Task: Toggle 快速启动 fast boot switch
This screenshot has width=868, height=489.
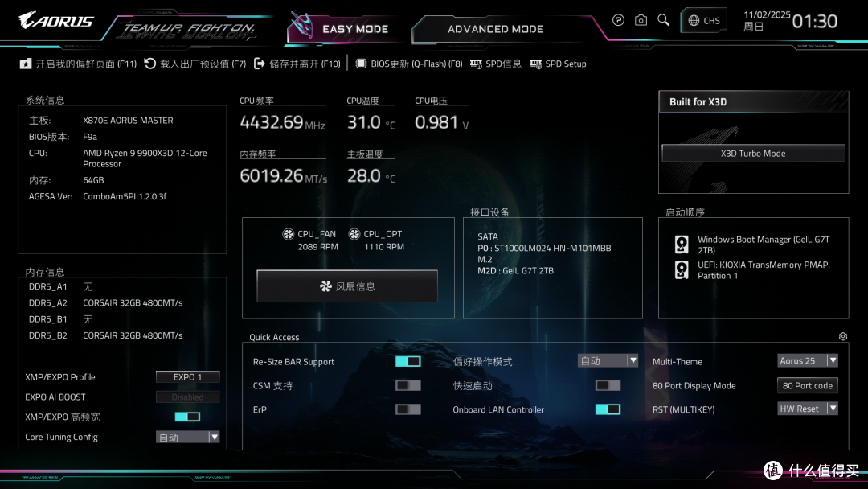Action: (x=608, y=385)
